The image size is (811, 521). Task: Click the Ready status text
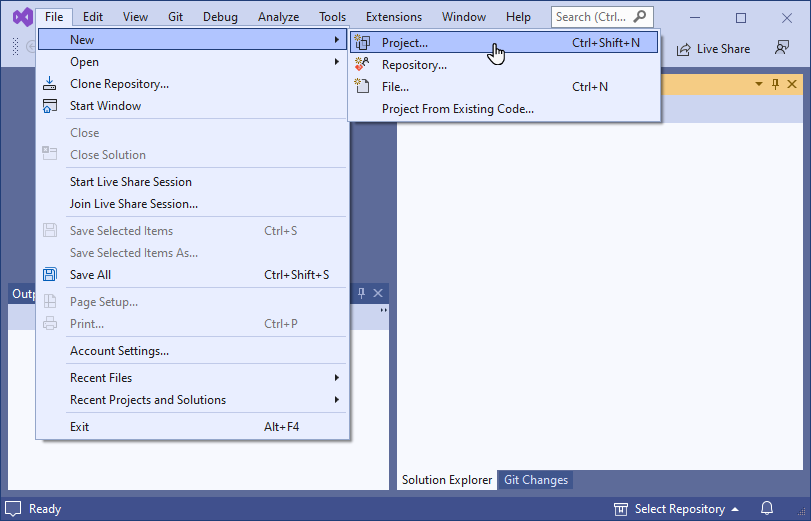click(45, 509)
